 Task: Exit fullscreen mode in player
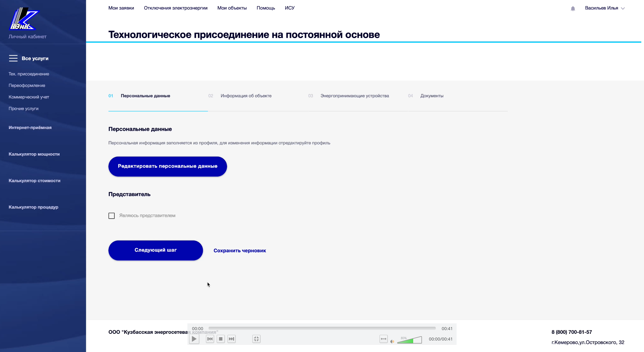click(x=256, y=339)
